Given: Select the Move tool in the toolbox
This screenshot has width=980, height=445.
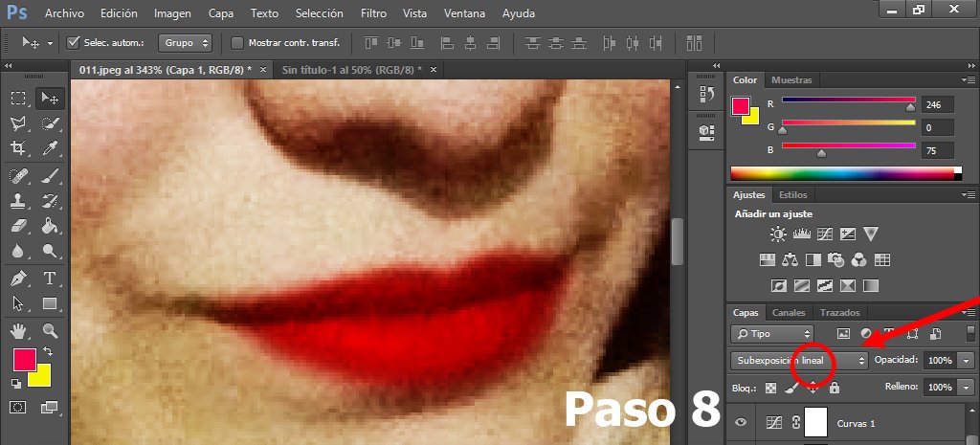Looking at the screenshot, I should tap(50, 99).
